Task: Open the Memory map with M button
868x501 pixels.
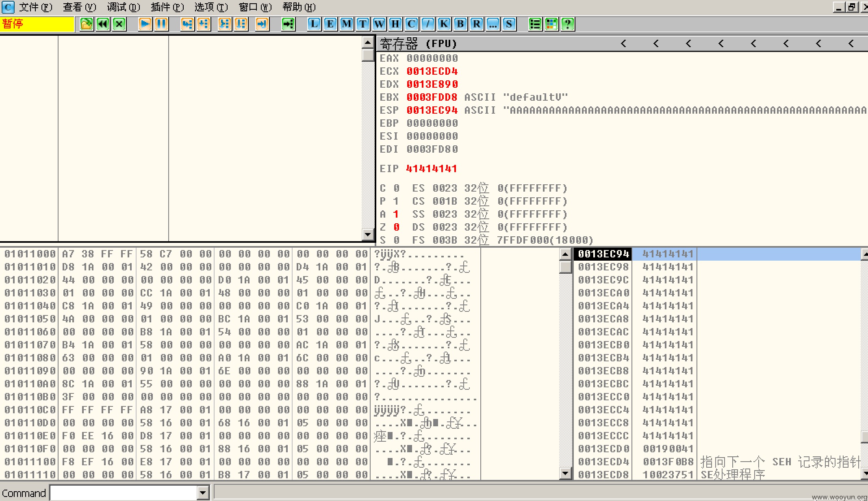Action: (x=347, y=24)
